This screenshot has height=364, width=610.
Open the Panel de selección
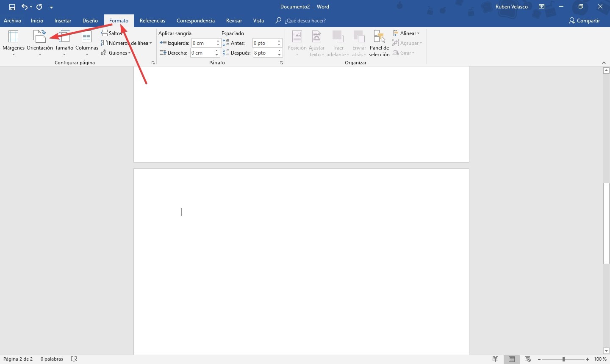click(379, 43)
